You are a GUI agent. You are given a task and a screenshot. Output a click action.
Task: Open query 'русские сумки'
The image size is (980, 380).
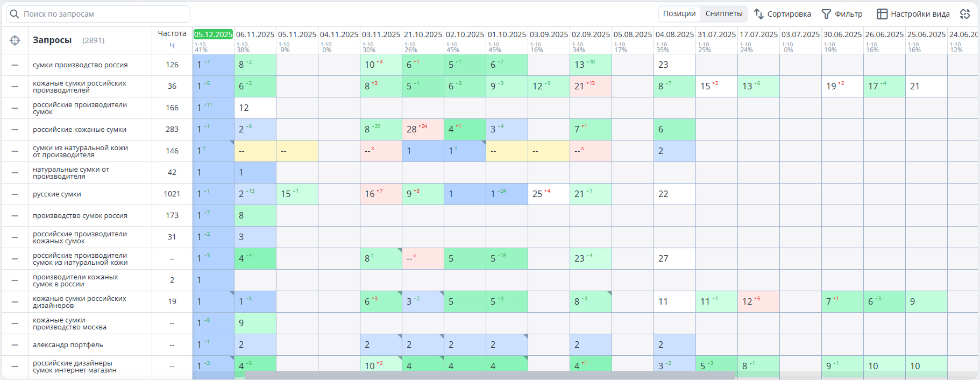pyautogui.click(x=57, y=194)
